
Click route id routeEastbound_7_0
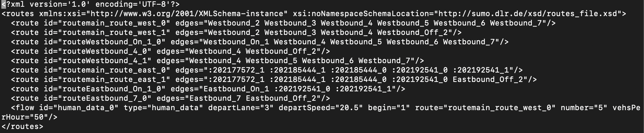pyautogui.click(x=105, y=98)
